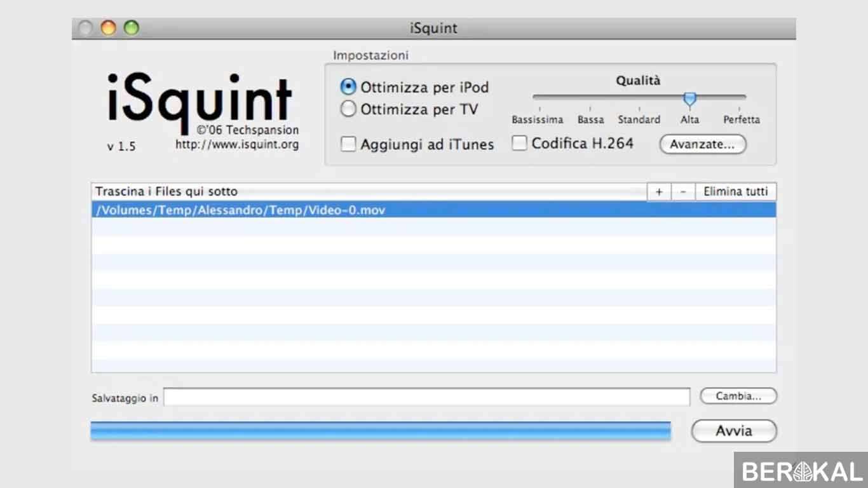
Task: Click the http://www.isquint.org link text
Action: point(237,145)
